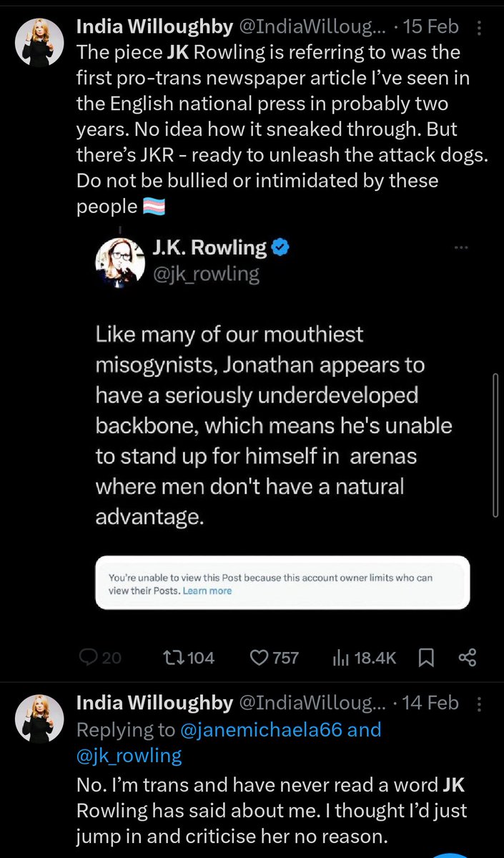Click the reply icon with 20 comments
The height and width of the screenshot is (858, 504).
87,657
